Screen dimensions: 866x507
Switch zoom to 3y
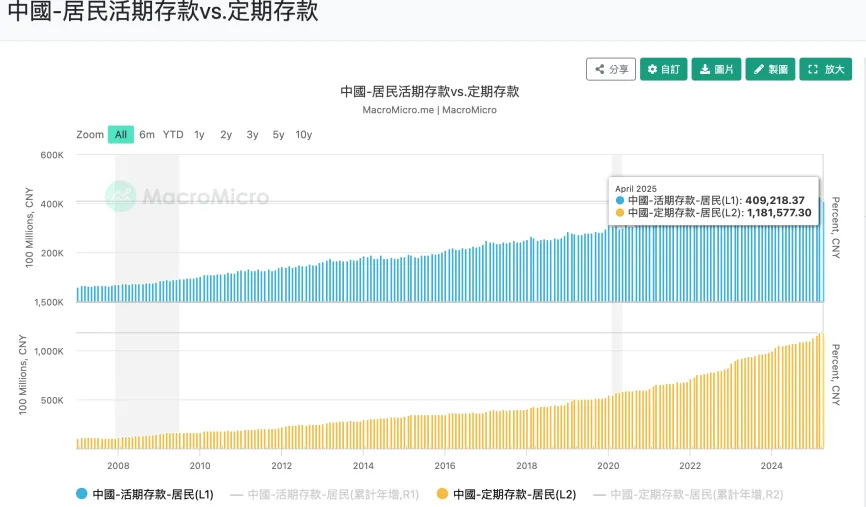point(252,134)
